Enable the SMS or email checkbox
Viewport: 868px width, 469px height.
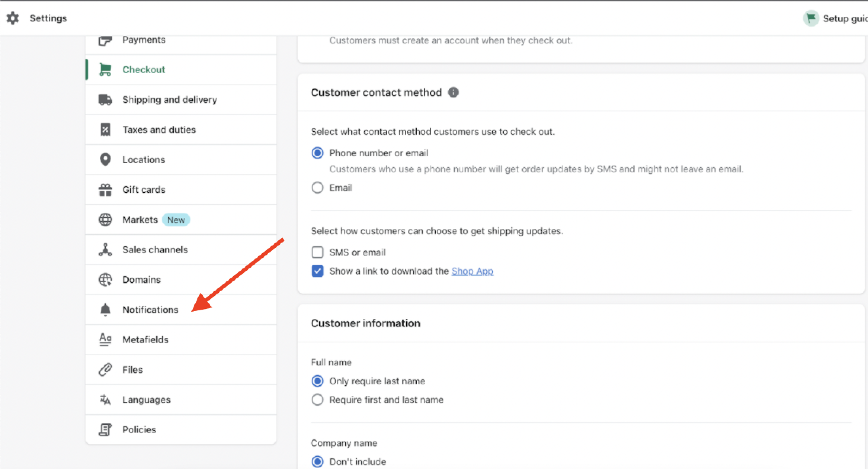coord(317,252)
